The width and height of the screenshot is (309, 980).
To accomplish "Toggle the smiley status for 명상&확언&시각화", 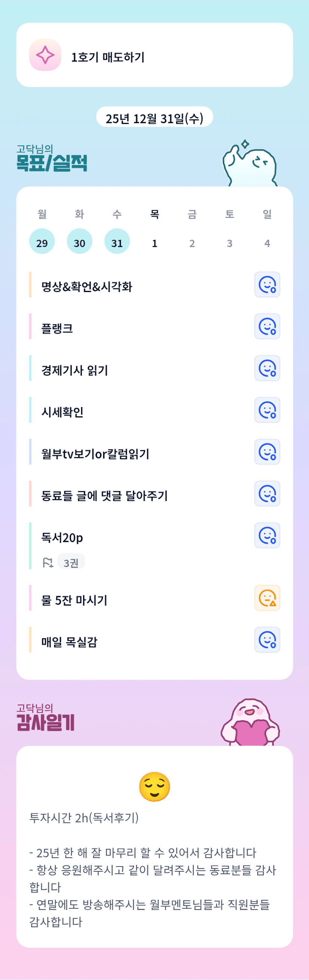I will click(267, 284).
